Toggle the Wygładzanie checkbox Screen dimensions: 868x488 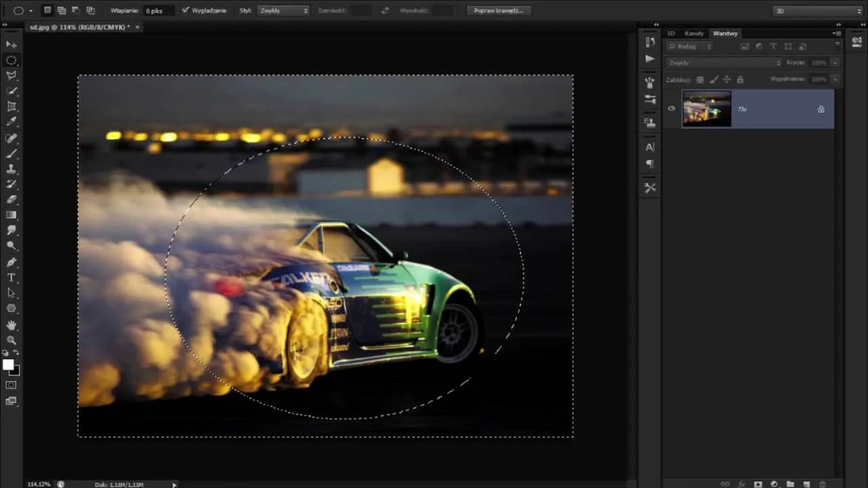coord(185,9)
